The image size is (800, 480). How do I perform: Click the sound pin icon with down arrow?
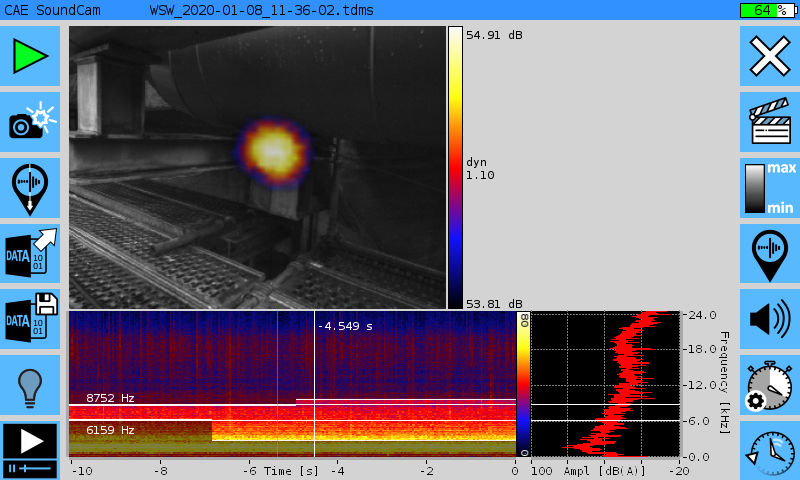pos(30,188)
